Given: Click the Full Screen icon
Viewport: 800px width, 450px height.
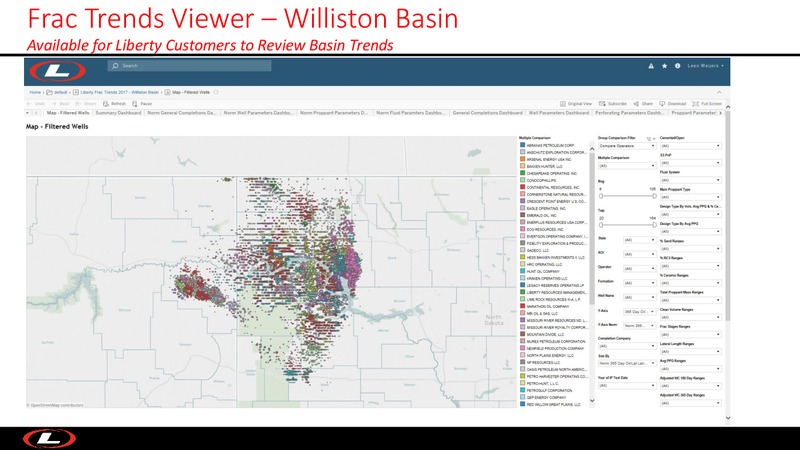Looking at the screenshot, I should (x=695, y=104).
